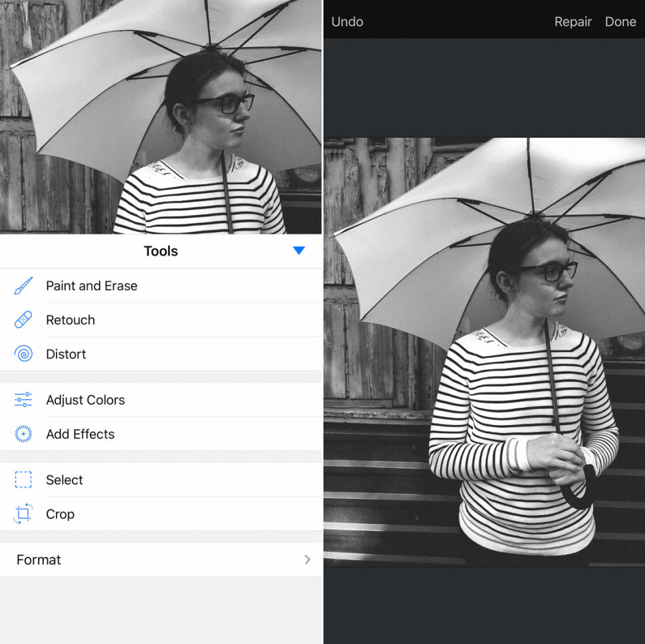This screenshot has width=645, height=644.
Task: Open the Tools dropdown header
Action: pos(161,251)
